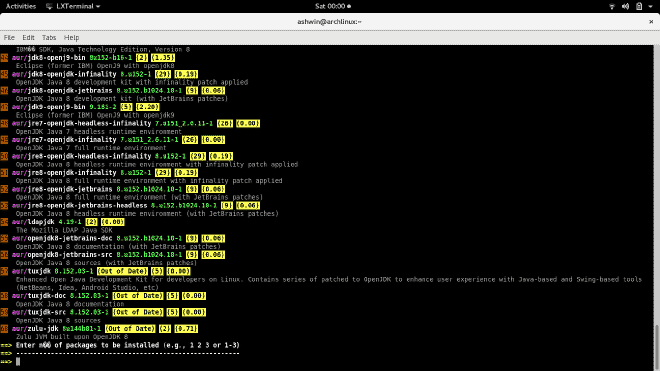Click the aur/jre7-openjdk-headless-infinality package name
Screen dimensions: 660x371
coord(82,123)
